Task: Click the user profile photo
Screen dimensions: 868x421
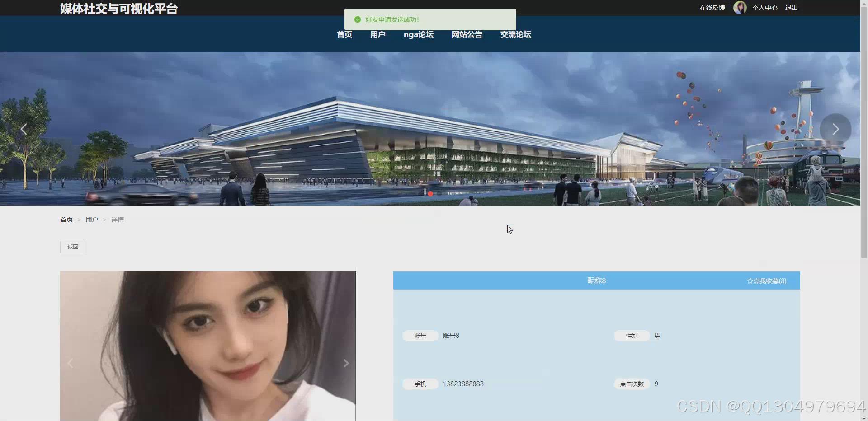Action: tap(208, 346)
